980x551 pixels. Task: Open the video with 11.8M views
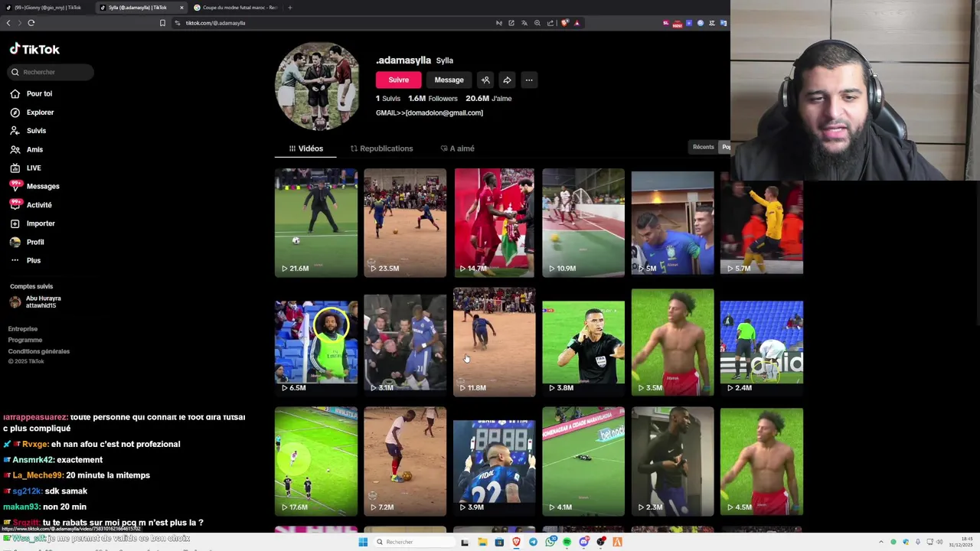click(494, 342)
